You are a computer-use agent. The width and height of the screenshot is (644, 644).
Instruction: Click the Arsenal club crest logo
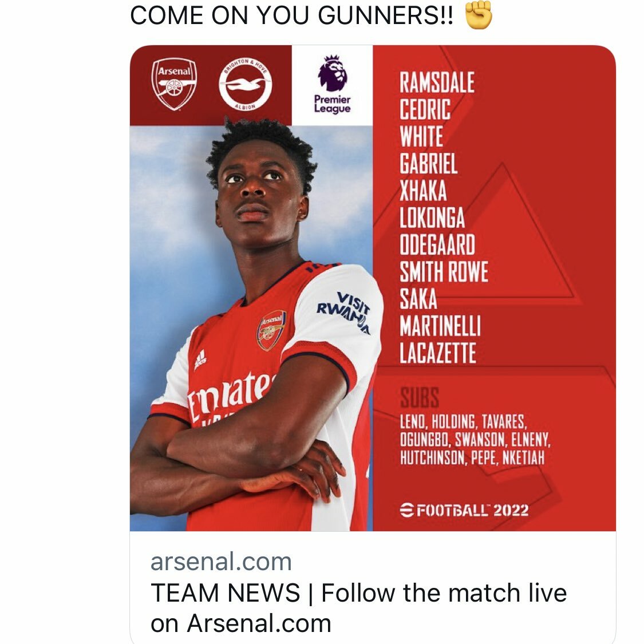(x=174, y=85)
